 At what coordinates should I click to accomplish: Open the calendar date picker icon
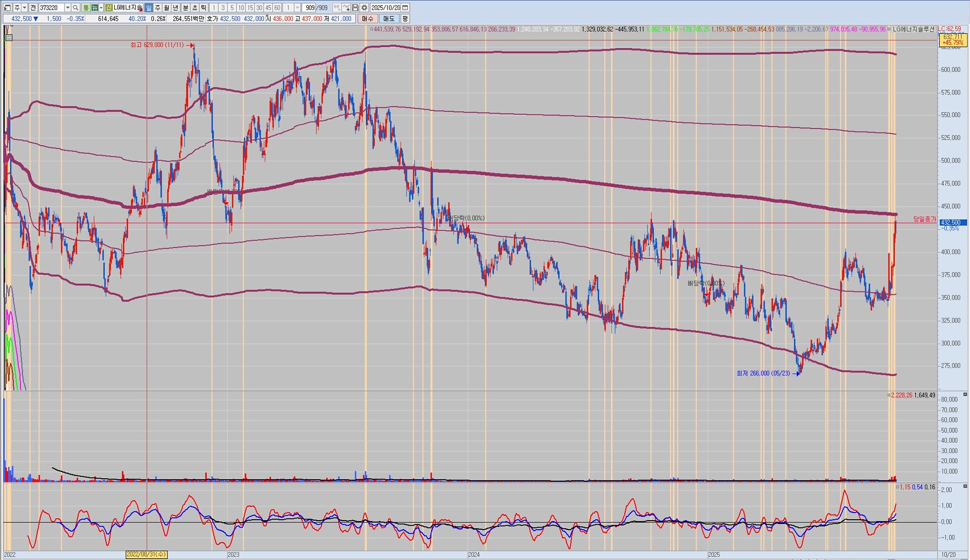pos(405,8)
